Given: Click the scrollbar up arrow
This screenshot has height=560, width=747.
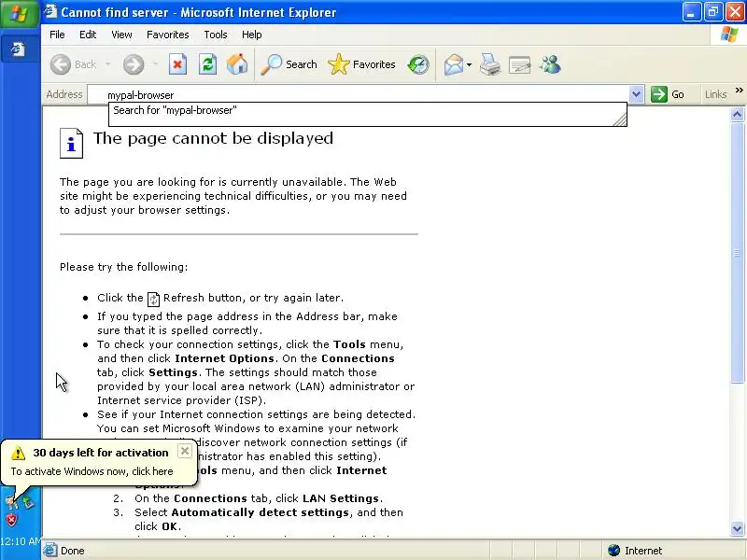Looking at the screenshot, I should [737, 114].
